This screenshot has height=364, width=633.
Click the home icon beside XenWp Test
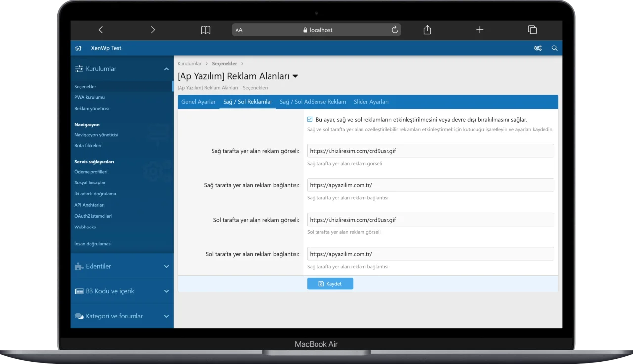tap(78, 48)
